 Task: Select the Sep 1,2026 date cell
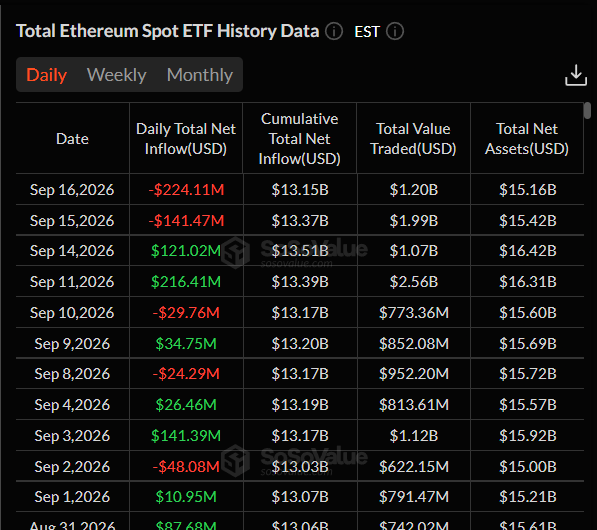coord(72,496)
